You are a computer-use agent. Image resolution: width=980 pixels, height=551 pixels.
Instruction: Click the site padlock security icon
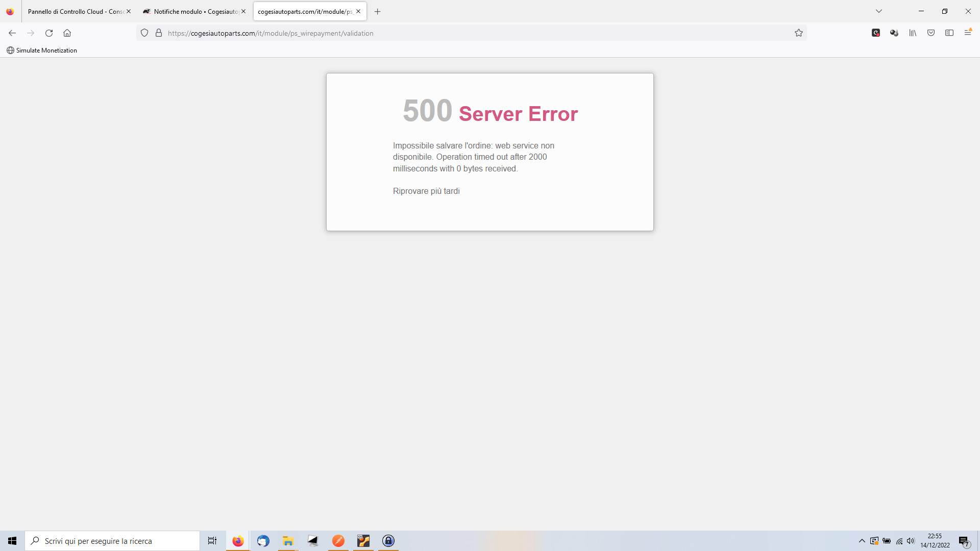click(159, 33)
